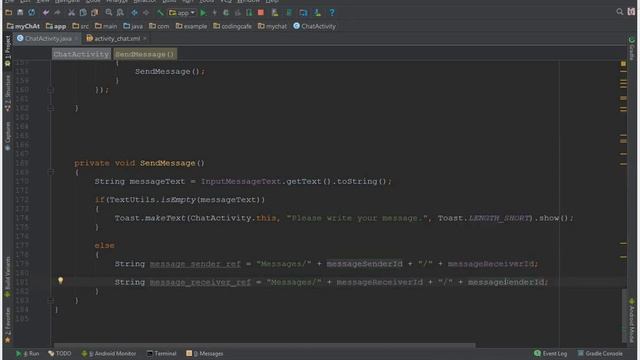The width and height of the screenshot is (640, 360).
Task: Navigate back with the left arrow
Action: 134,13
